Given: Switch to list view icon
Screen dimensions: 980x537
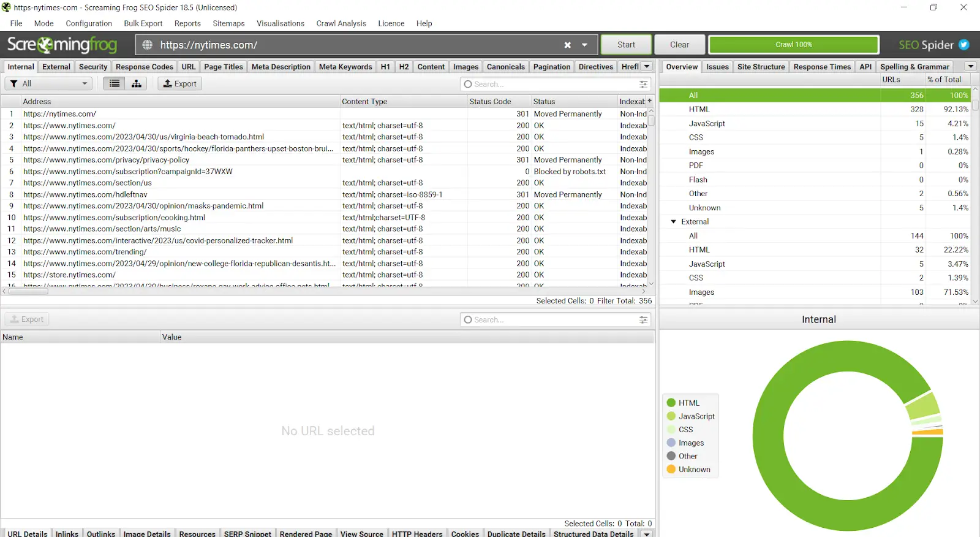Looking at the screenshot, I should [x=115, y=83].
